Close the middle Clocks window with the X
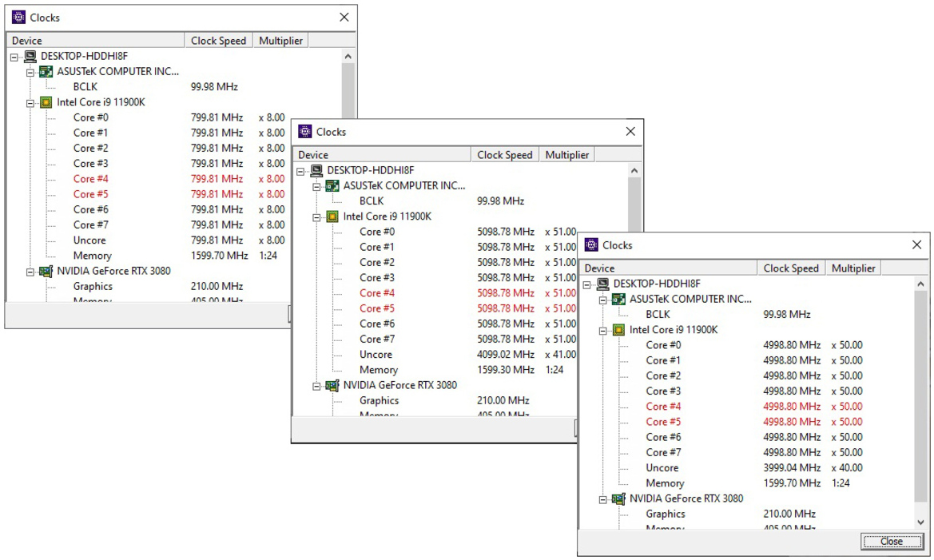Image resolution: width=934 pixels, height=560 pixels. (x=630, y=132)
